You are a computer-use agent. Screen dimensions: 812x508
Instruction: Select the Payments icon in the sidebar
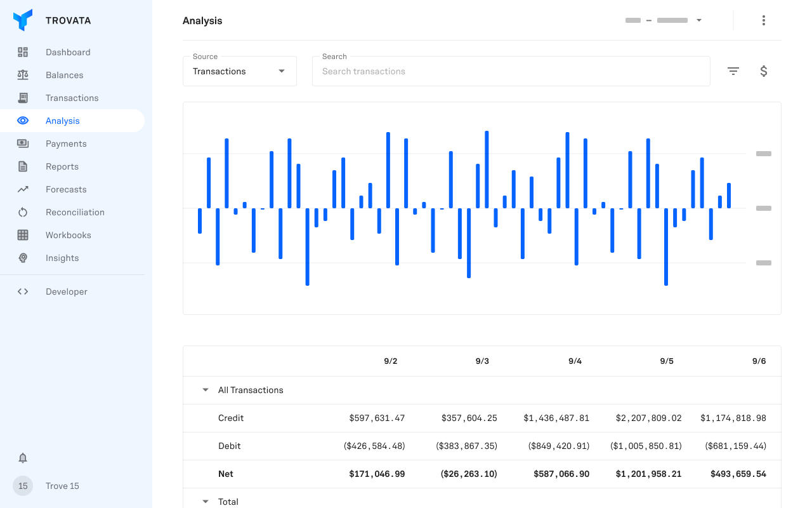(x=23, y=144)
